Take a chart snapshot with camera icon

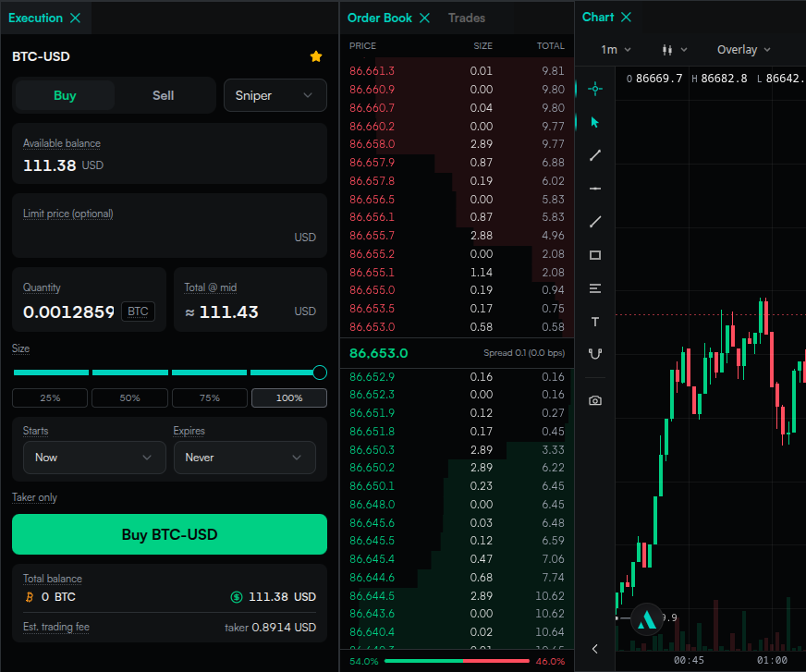point(594,400)
